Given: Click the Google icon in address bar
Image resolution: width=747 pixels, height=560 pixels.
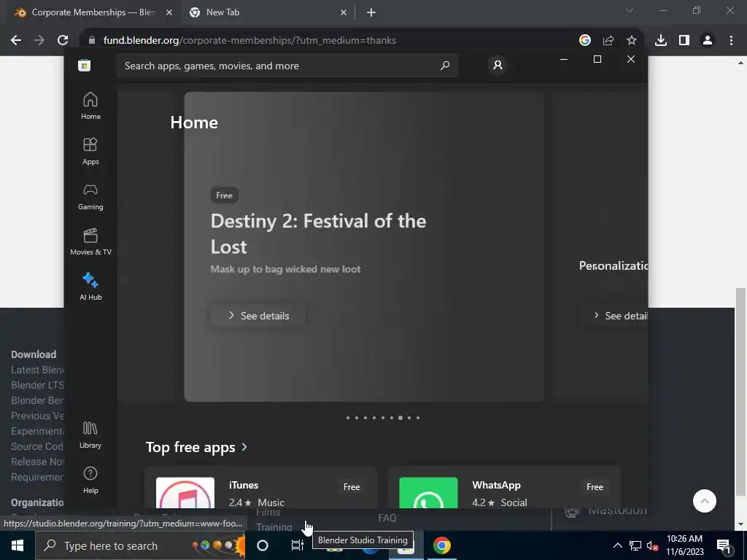Looking at the screenshot, I should [x=584, y=41].
